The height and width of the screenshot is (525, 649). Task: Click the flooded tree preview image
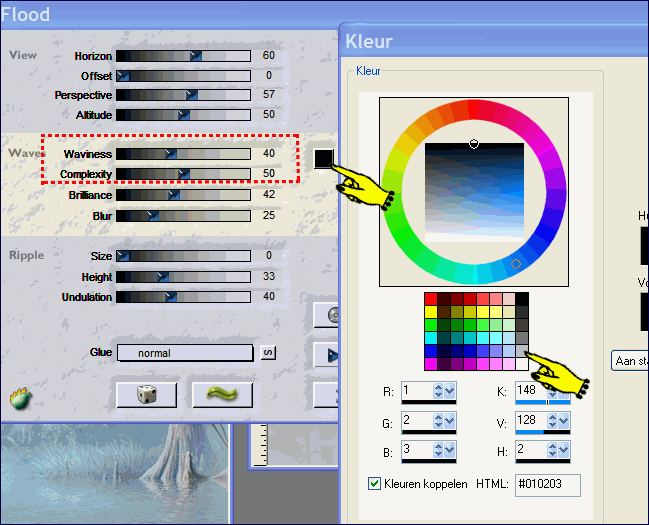point(114,474)
